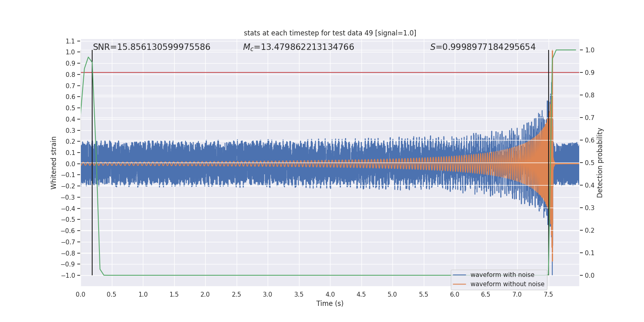Click left strain axis tick label −0.4
The height and width of the screenshot is (322, 644).
click(68, 208)
